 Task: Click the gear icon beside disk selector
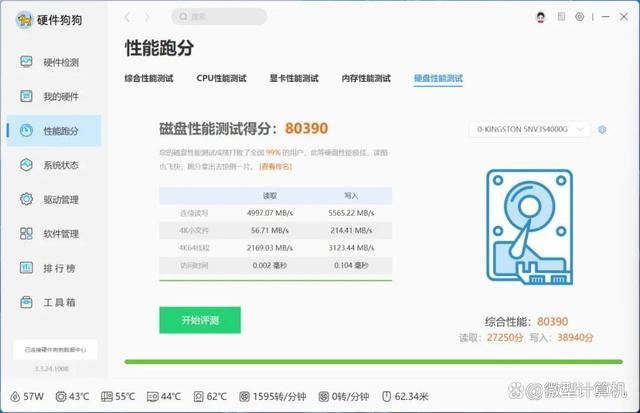[602, 129]
